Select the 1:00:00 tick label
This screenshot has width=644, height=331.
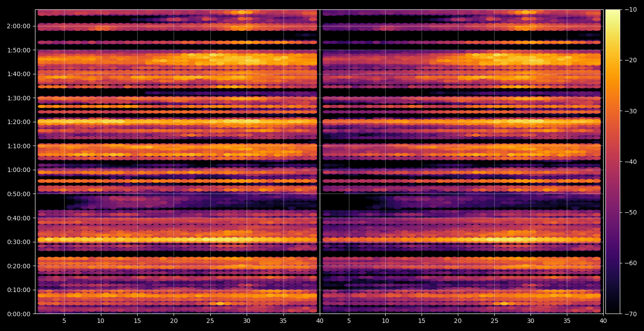[x=19, y=170]
